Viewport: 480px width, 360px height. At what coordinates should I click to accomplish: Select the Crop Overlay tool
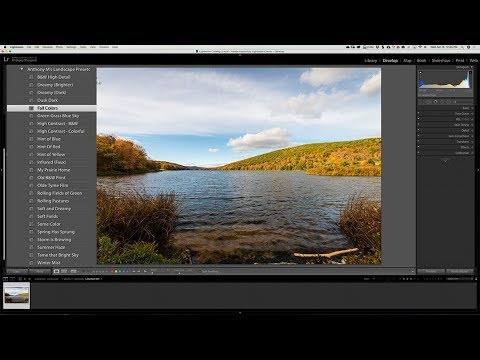(422, 102)
